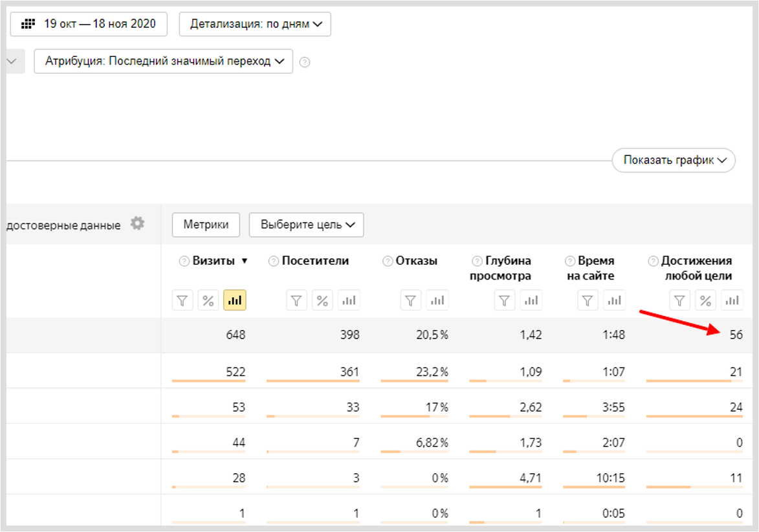Toggle percent view under Посетители column

pos(322,300)
